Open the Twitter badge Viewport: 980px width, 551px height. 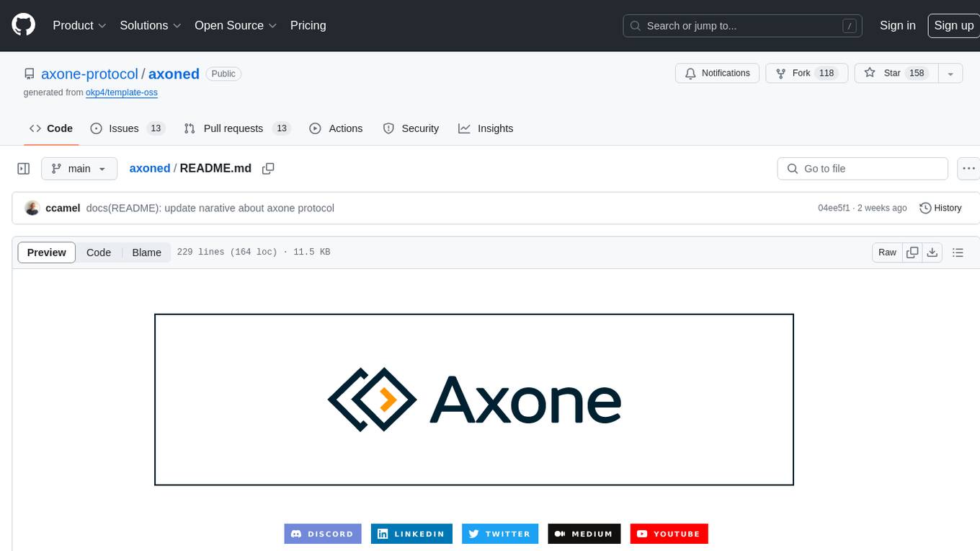pos(500,534)
